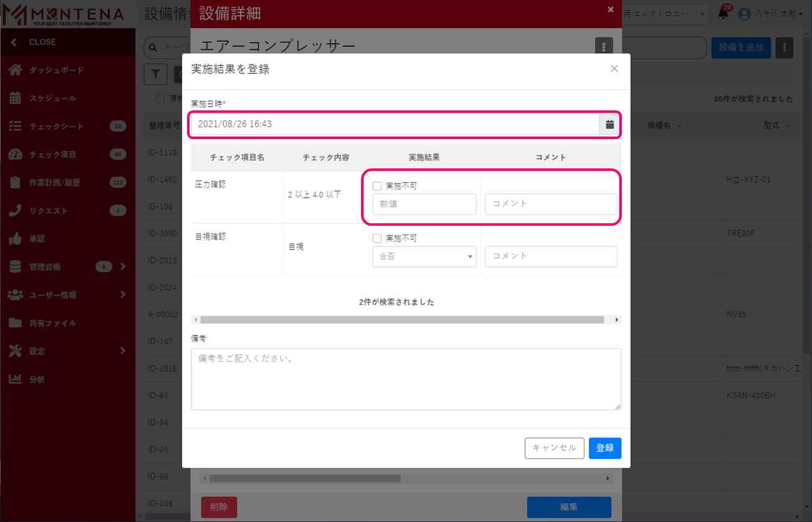Expand the 管理台帳 sidebar submenu
Viewport: 812px width, 522px height.
tap(123, 267)
